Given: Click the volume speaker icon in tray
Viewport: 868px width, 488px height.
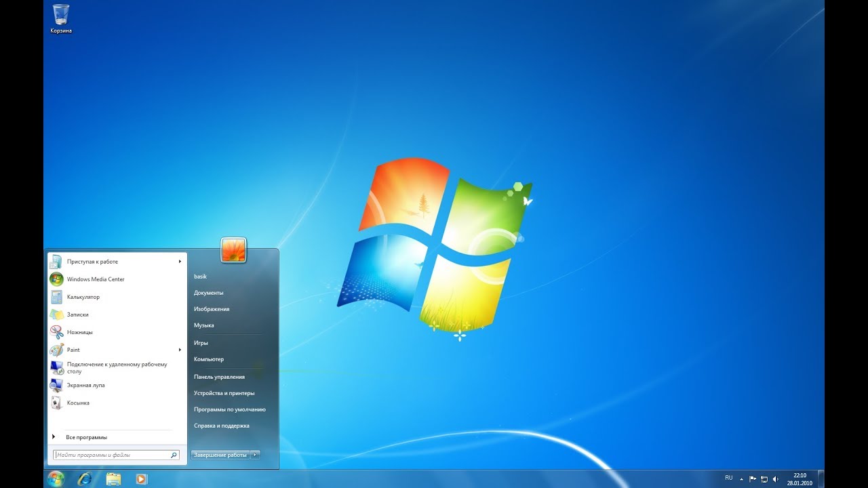Looking at the screenshot, I should [x=776, y=479].
